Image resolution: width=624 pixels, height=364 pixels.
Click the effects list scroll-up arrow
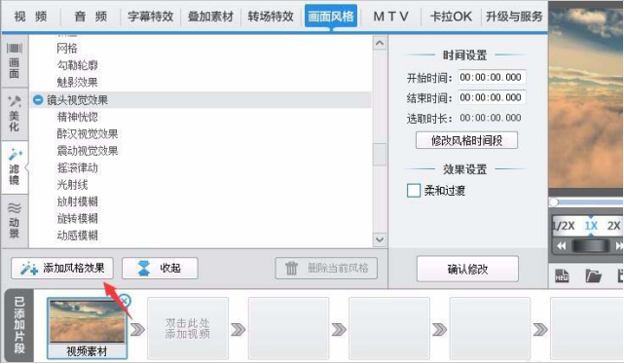point(380,43)
